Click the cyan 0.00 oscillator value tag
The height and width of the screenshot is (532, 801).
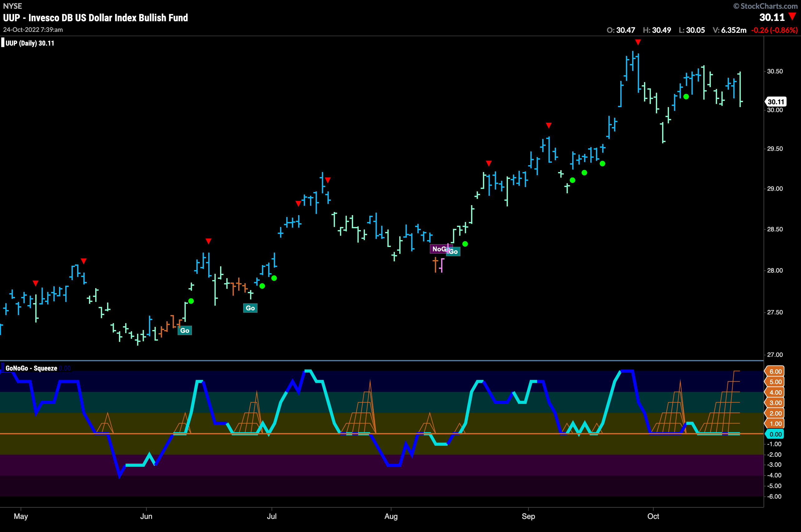coord(774,434)
